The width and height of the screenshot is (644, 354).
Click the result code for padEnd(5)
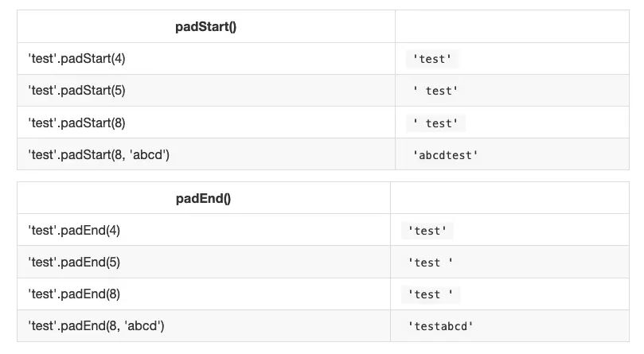[431, 263]
